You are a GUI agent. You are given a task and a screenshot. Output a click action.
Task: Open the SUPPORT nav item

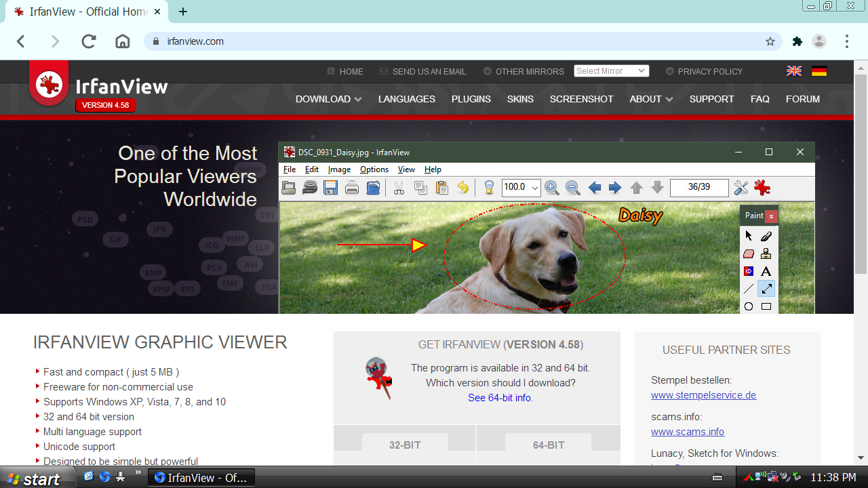(x=712, y=99)
